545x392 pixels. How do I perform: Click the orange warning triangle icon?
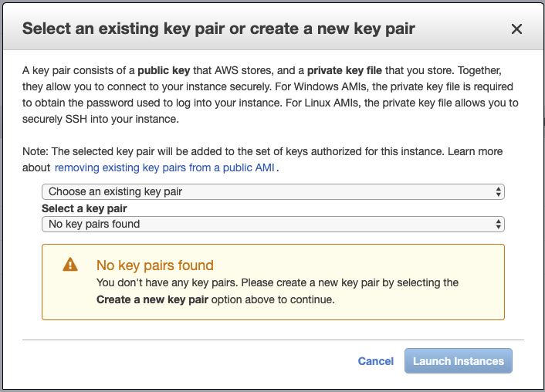pyautogui.click(x=69, y=265)
